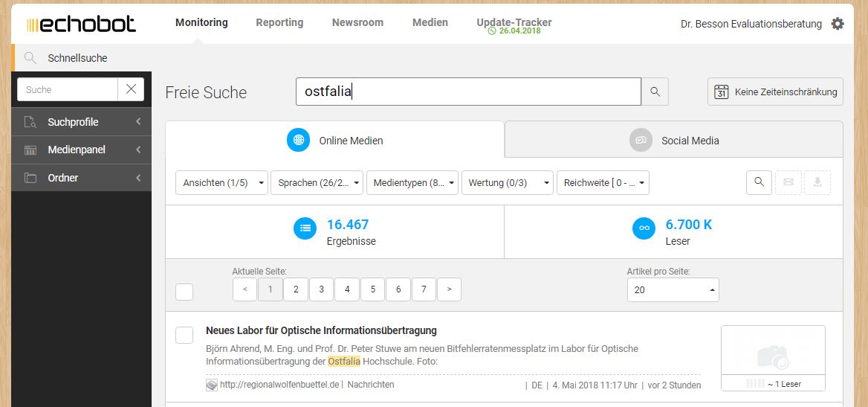Viewport: 868px width, 407px height.
Task: Click the disabled email envelope button
Action: [x=788, y=182]
